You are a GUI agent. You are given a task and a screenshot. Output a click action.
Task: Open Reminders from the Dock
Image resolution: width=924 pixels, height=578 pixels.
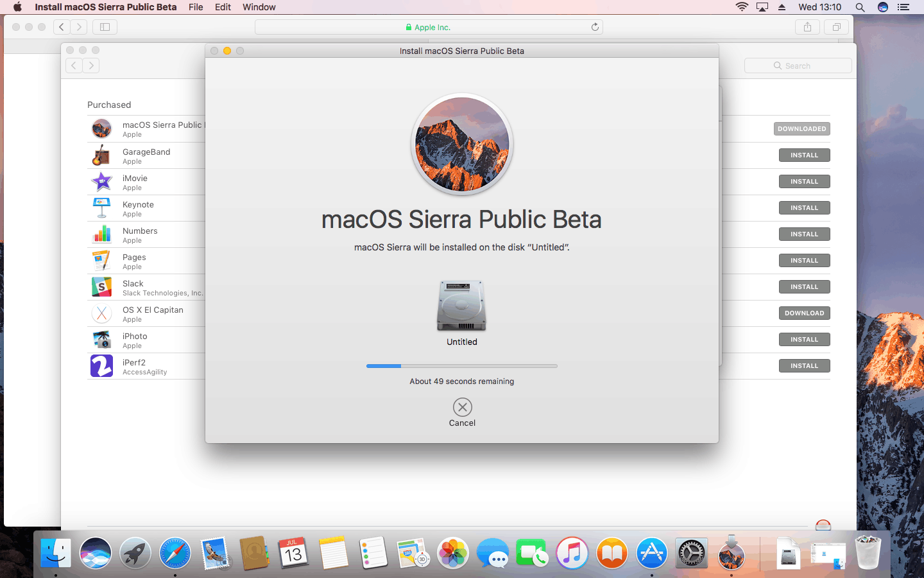click(373, 553)
